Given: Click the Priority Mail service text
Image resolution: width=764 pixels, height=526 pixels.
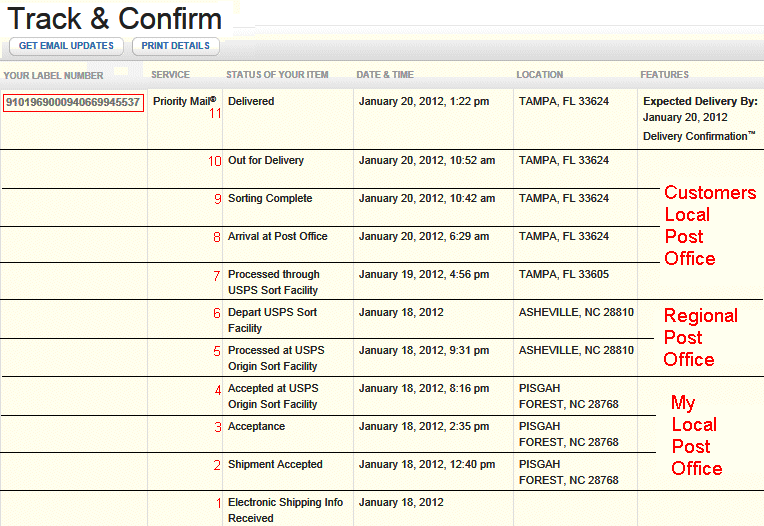Looking at the screenshot, I should pyautogui.click(x=184, y=101).
